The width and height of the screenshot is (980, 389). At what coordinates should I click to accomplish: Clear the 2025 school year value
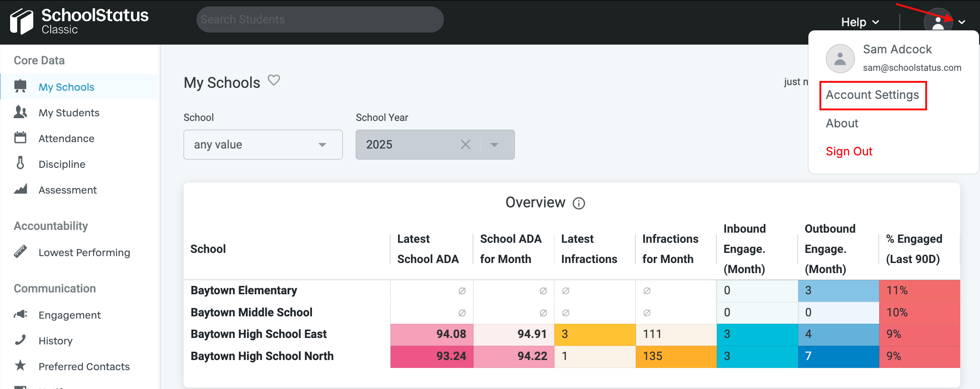point(465,145)
